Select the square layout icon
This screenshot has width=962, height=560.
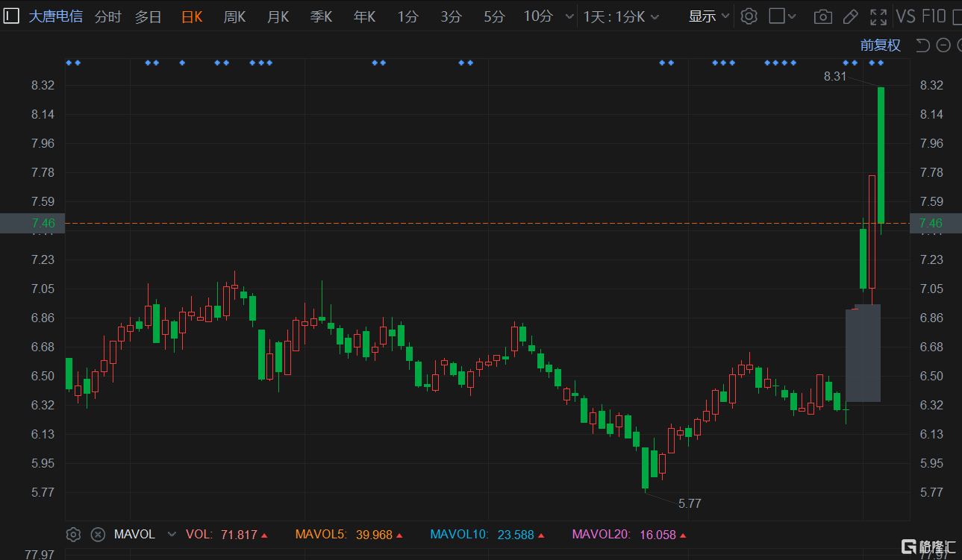(776, 16)
